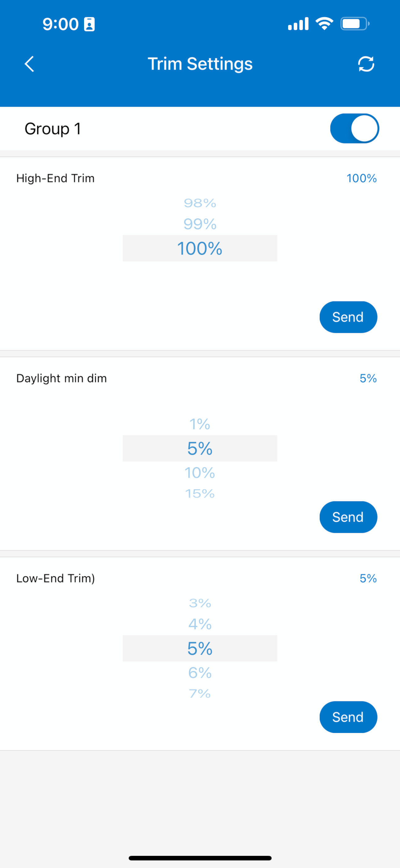Choose 10% in Daylight min dim picker
The width and height of the screenshot is (400, 868).
click(200, 473)
